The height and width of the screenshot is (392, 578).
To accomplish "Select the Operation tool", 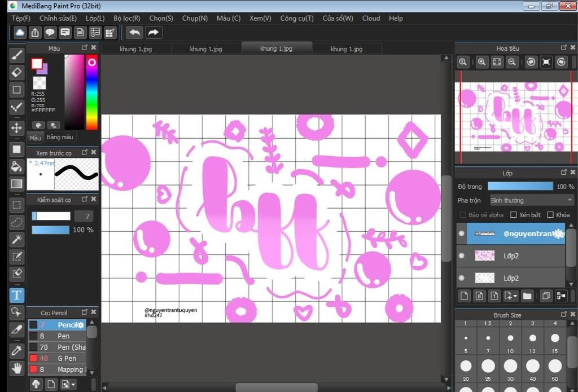I will (16, 312).
